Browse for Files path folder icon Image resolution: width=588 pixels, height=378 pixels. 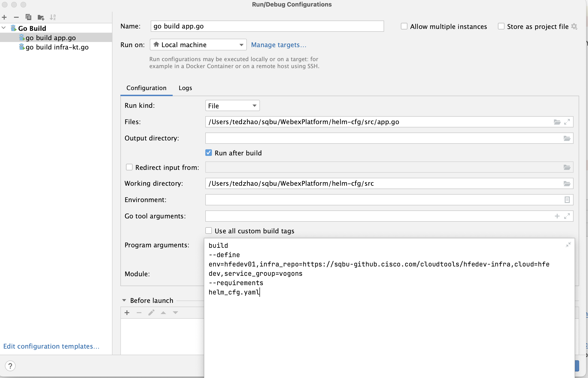557,122
